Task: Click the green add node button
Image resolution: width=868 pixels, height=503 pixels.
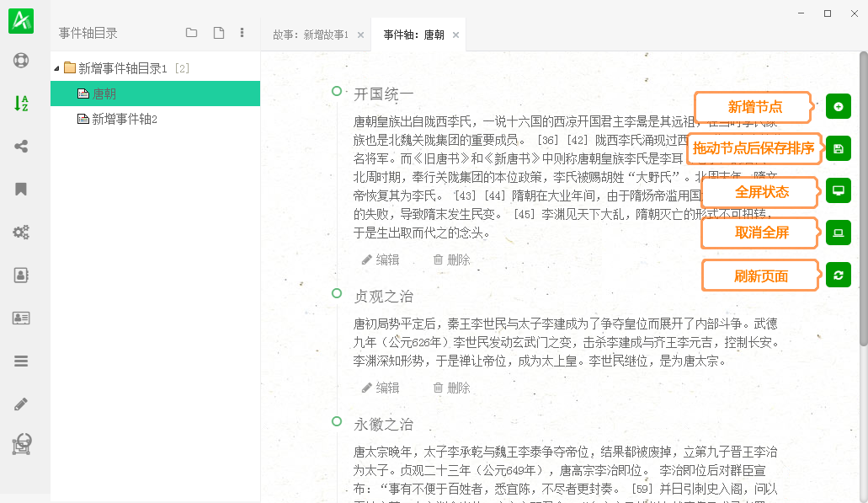Action: (838, 106)
